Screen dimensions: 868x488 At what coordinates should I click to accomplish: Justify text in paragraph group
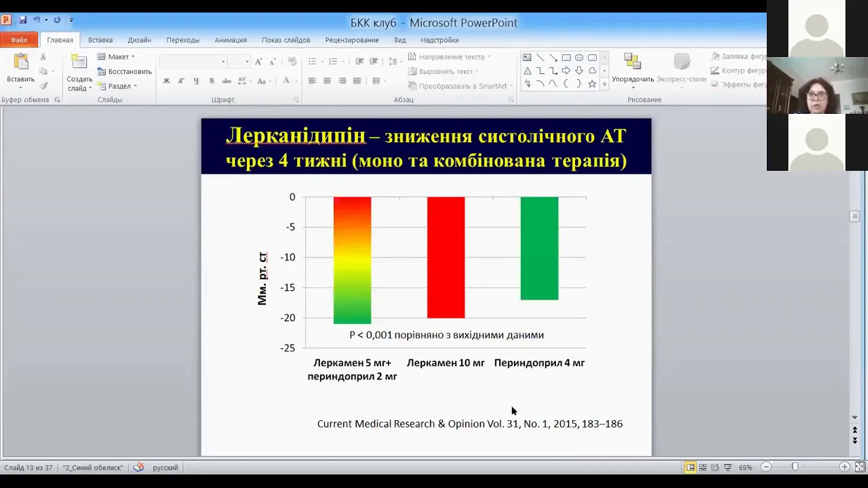pyautogui.click(x=357, y=81)
